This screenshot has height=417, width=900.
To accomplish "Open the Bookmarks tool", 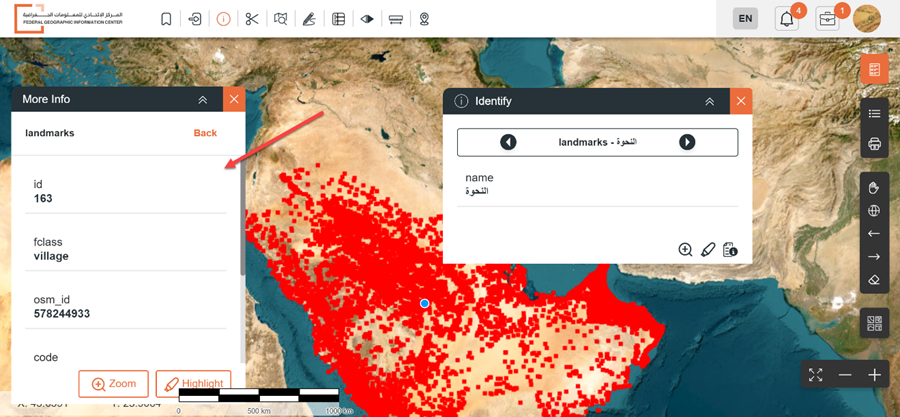I will tap(166, 19).
